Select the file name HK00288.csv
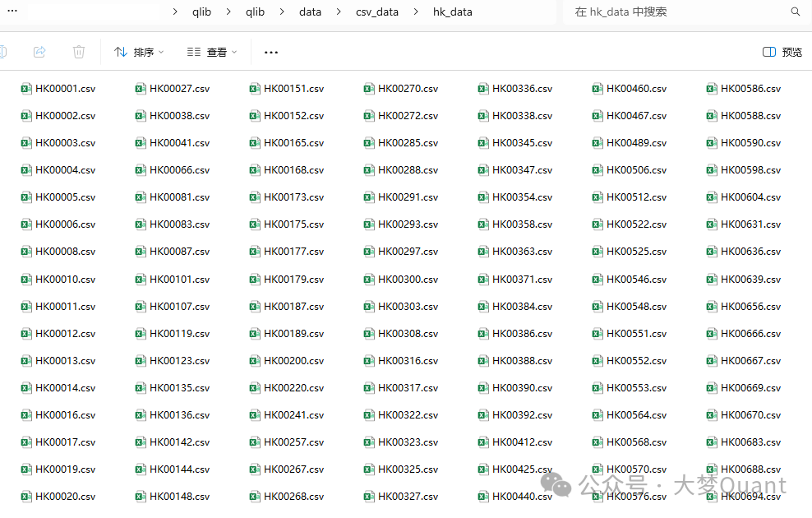Screen dimensions: 812x518 [x=408, y=170]
